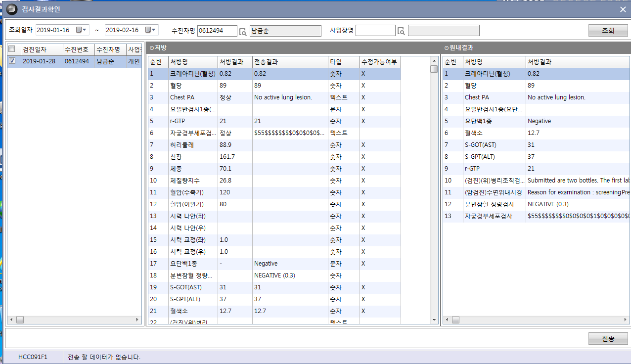Click the 조회 search button
This screenshot has width=631, height=364.
coord(608,31)
